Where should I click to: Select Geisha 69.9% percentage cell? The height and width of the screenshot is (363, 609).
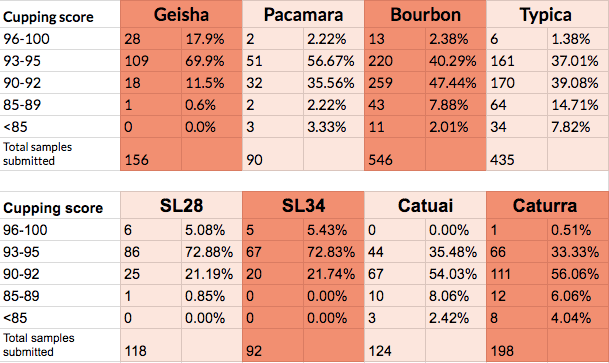click(x=212, y=61)
